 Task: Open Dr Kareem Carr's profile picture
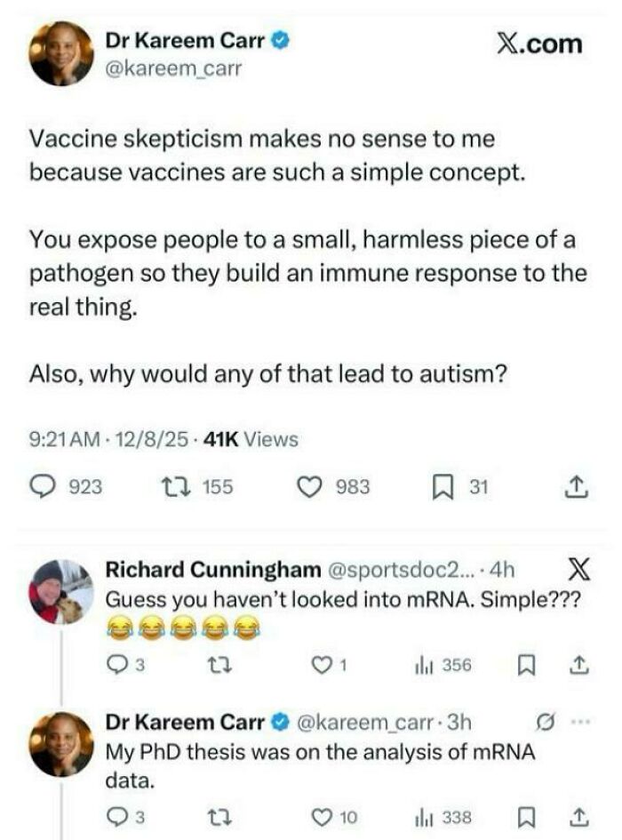[x=61, y=52]
